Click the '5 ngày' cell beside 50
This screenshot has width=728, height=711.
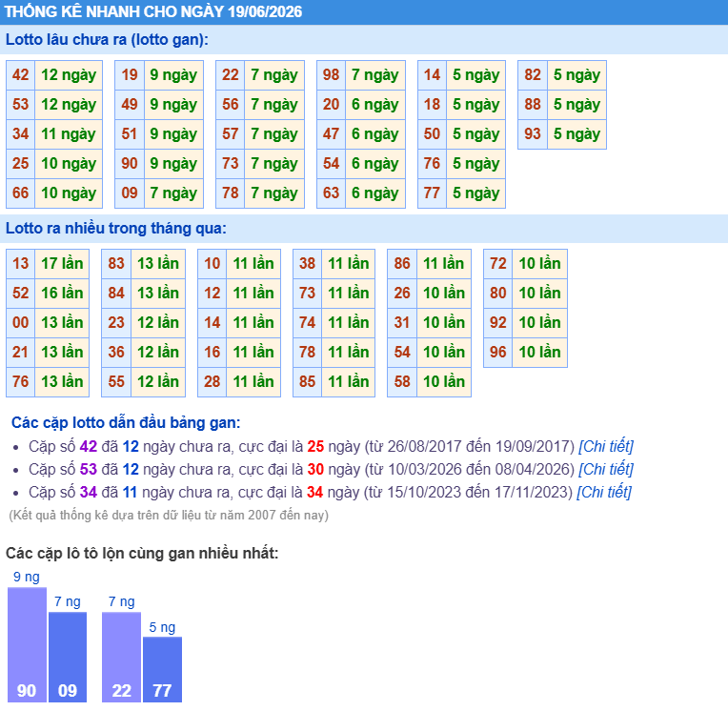[475, 134]
